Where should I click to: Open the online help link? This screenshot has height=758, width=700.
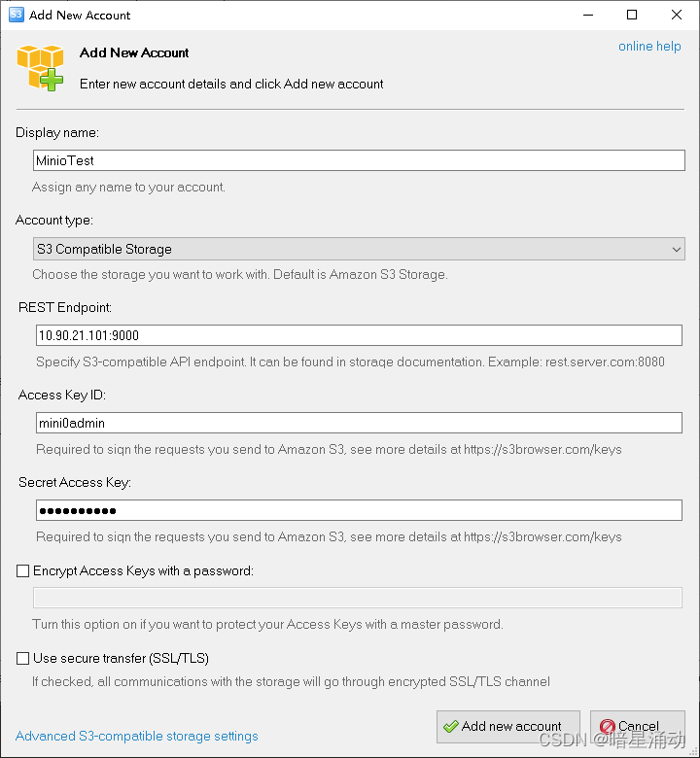click(x=649, y=47)
